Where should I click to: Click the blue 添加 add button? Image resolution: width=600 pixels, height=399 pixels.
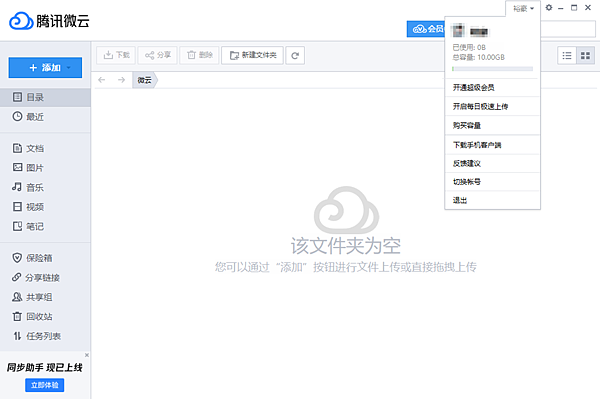(45, 68)
